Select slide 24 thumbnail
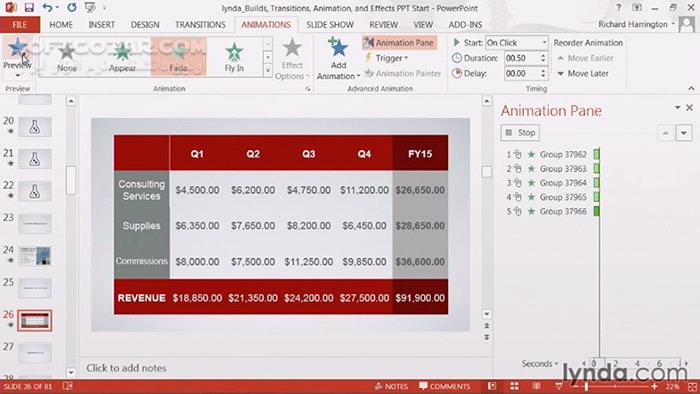This screenshot has height=394, width=700. point(35,256)
